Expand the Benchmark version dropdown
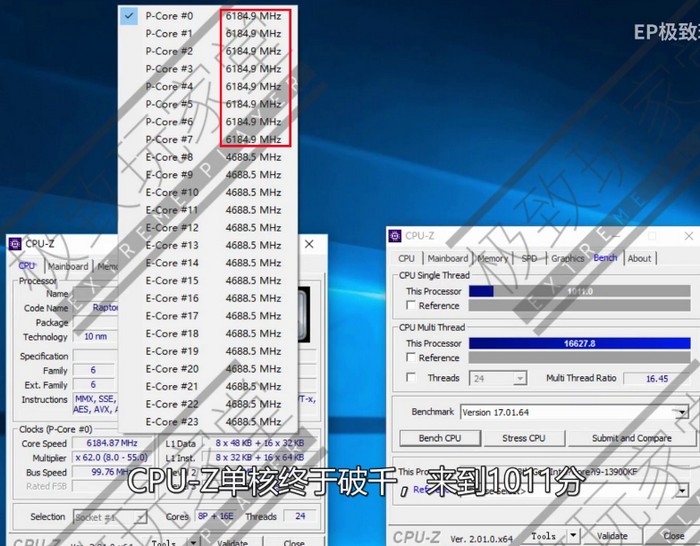The image size is (700, 546). pos(681,412)
